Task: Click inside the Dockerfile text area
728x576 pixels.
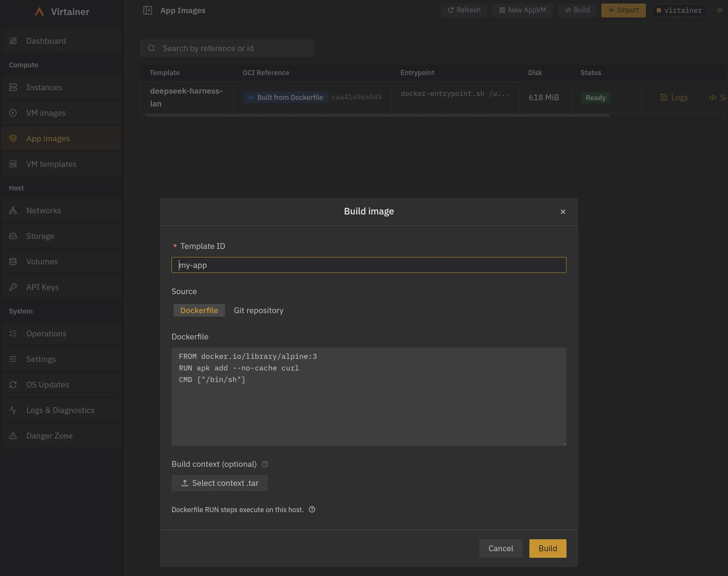Action: (369, 397)
